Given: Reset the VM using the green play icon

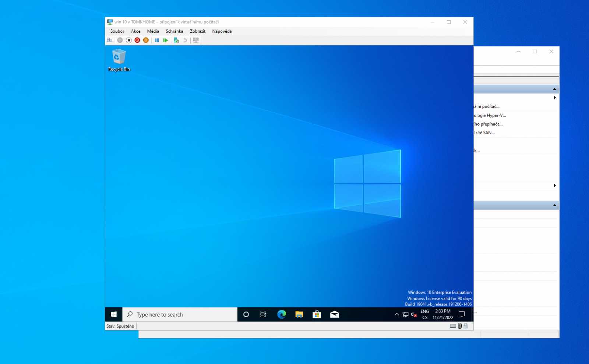Looking at the screenshot, I should point(166,40).
